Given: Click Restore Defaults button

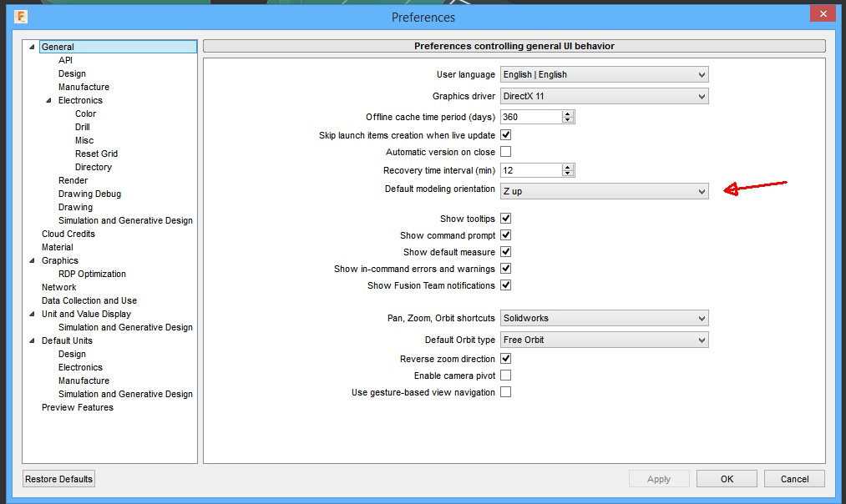Looking at the screenshot, I should coord(58,479).
